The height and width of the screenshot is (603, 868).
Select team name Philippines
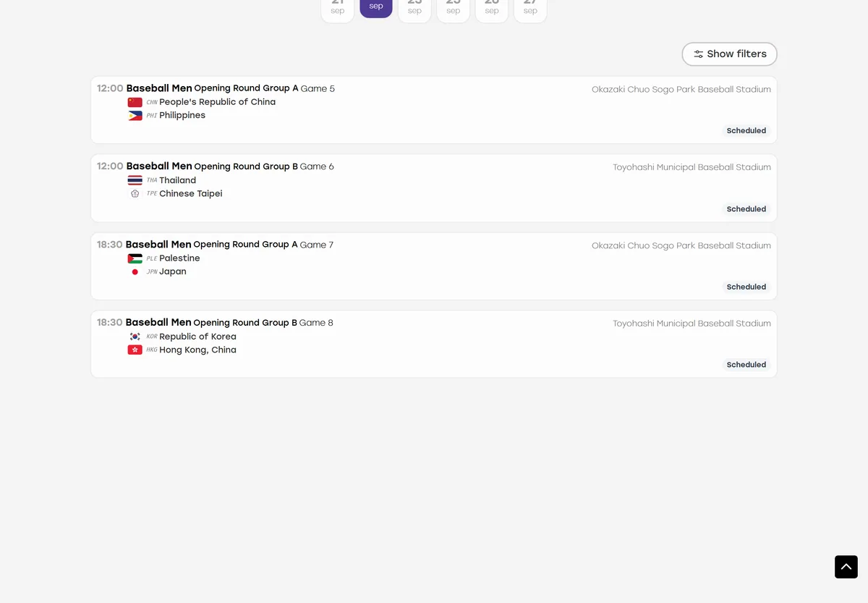182,115
